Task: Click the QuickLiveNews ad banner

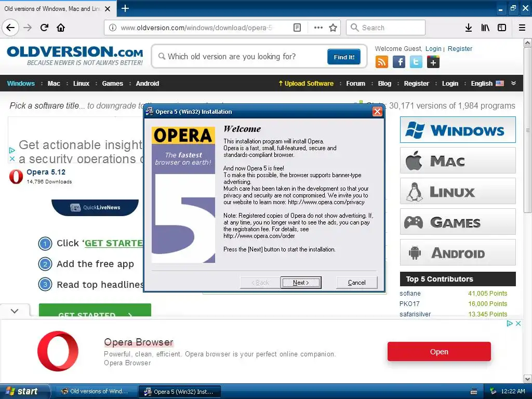Action: tap(95, 207)
